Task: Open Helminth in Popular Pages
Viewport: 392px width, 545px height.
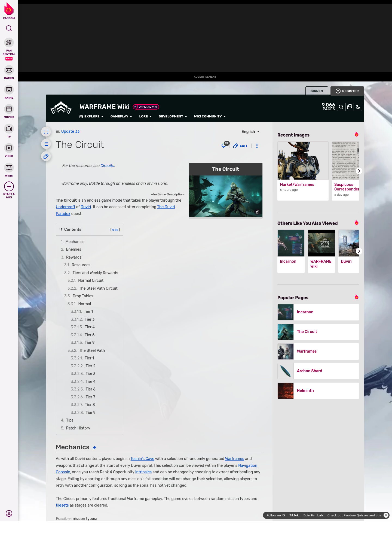Action: coord(318,390)
